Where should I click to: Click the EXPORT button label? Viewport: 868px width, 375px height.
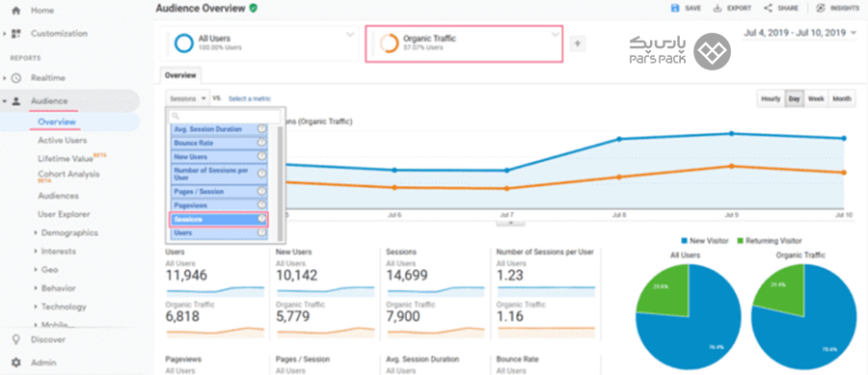tap(739, 9)
